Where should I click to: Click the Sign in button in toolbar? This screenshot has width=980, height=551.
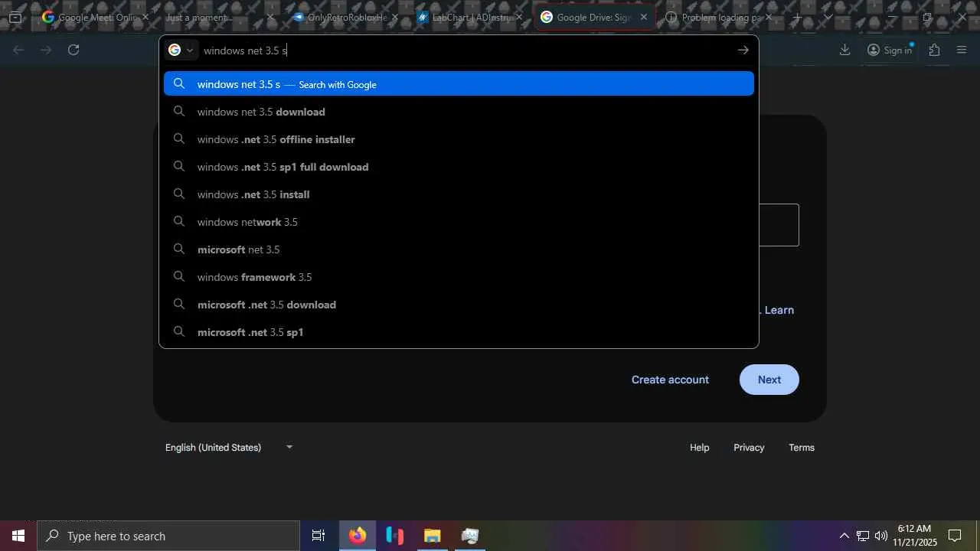pos(890,50)
